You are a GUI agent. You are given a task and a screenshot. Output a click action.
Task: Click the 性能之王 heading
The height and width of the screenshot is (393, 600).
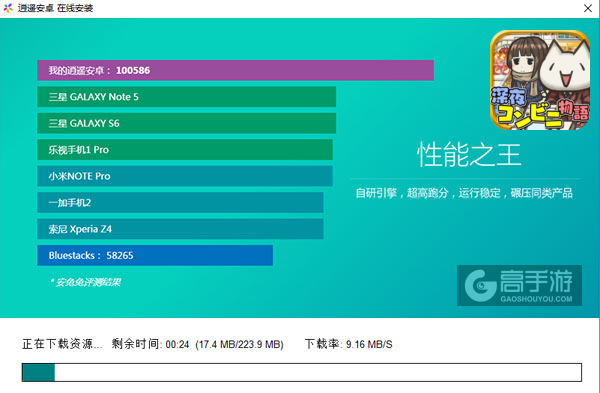(x=469, y=155)
